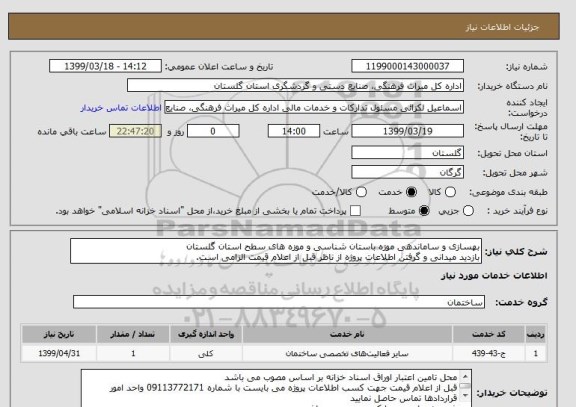The height and width of the screenshot is (407, 576).
Task: Click the down arrow of notes scrollbar
Action: [x=465, y=395]
